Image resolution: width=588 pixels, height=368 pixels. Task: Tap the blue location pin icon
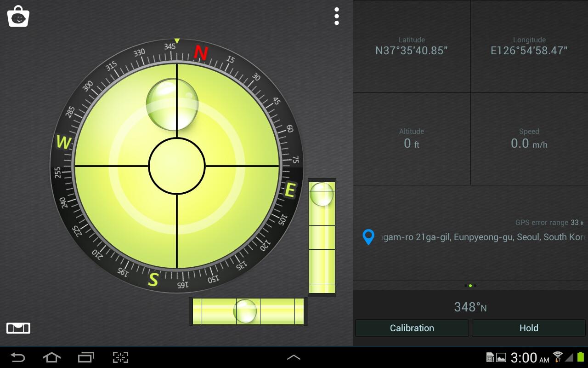(x=369, y=237)
